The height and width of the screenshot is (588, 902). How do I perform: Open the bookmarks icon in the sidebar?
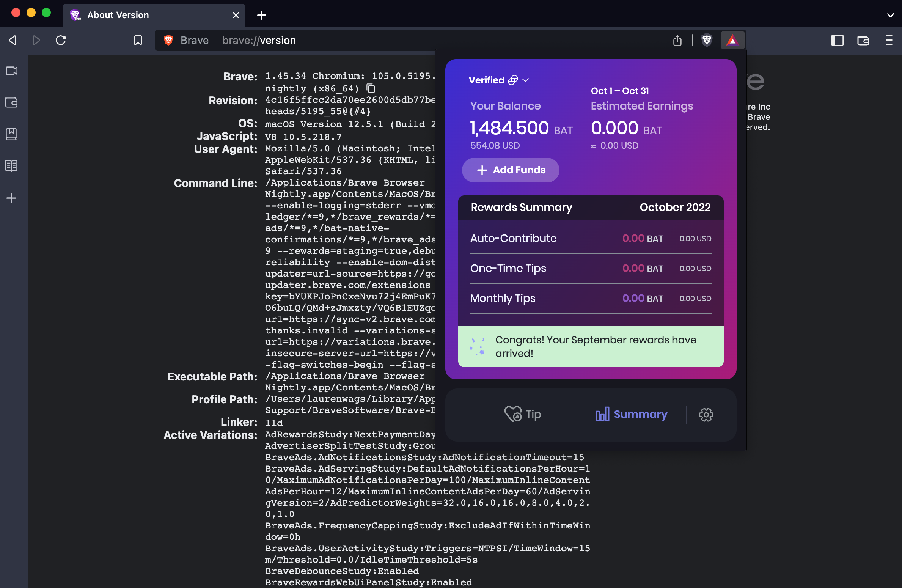tap(12, 134)
